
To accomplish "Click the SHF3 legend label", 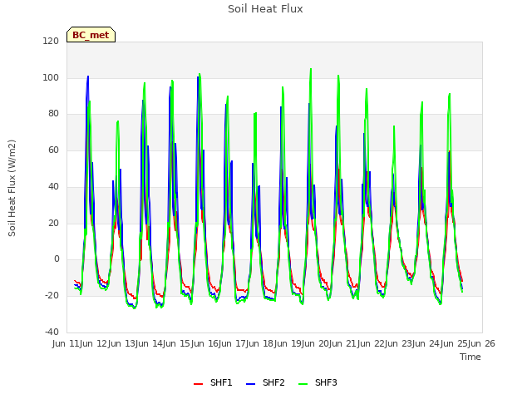I will coord(326,382).
